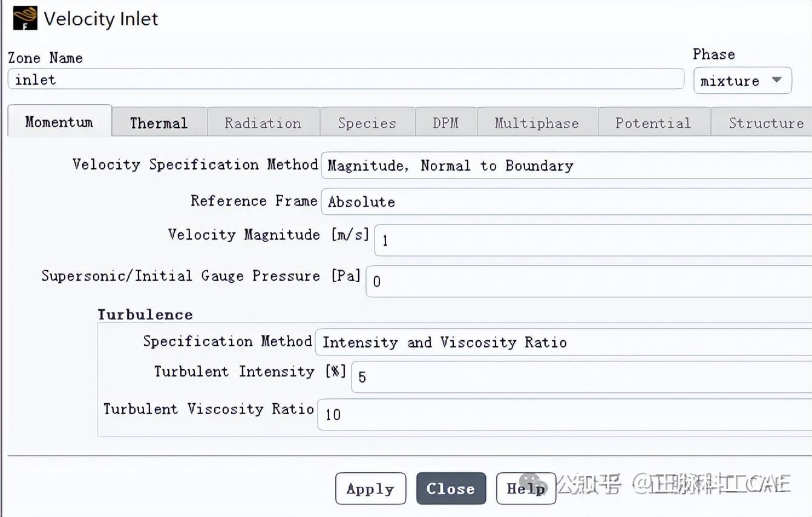Click the Supersonic/Initial Gauge Pressure field
The image size is (812, 517).
[x=589, y=281]
